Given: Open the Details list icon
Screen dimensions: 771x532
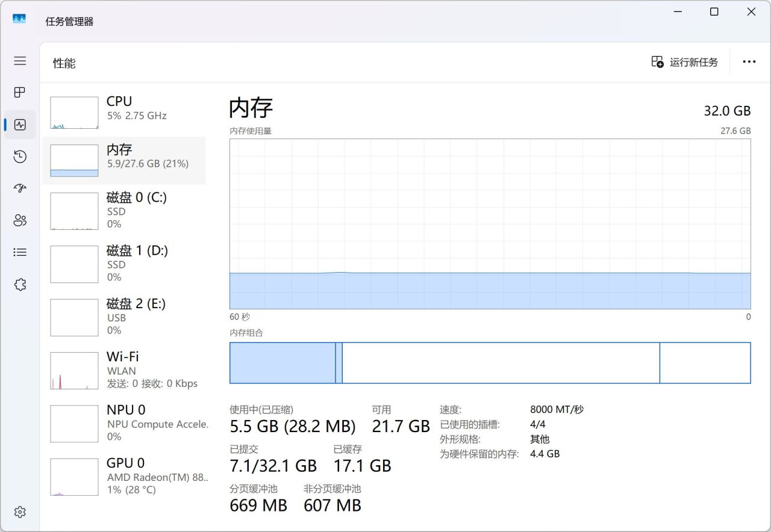Looking at the screenshot, I should click(x=20, y=252).
